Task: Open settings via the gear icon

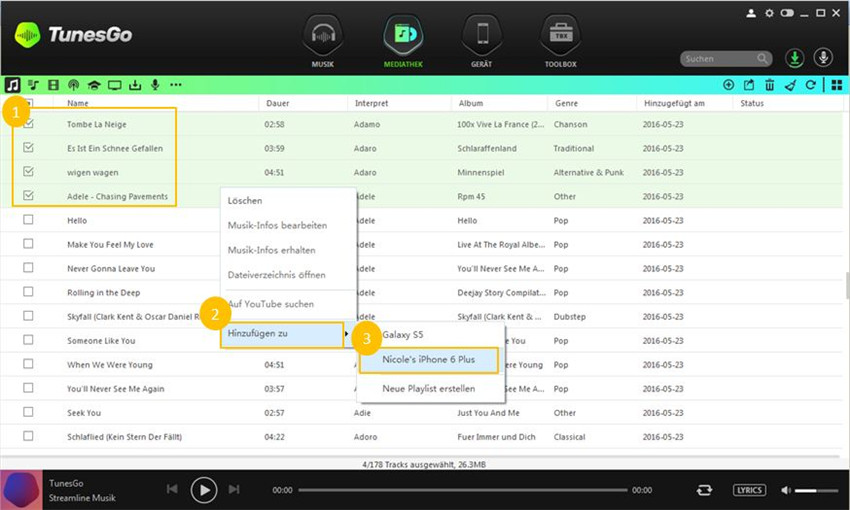Action: click(769, 13)
